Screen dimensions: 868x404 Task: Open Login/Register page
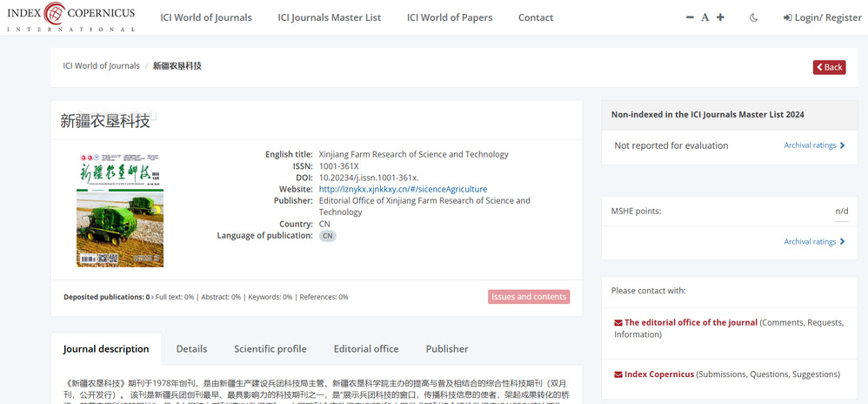pyautogui.click(x=822, y=17)
